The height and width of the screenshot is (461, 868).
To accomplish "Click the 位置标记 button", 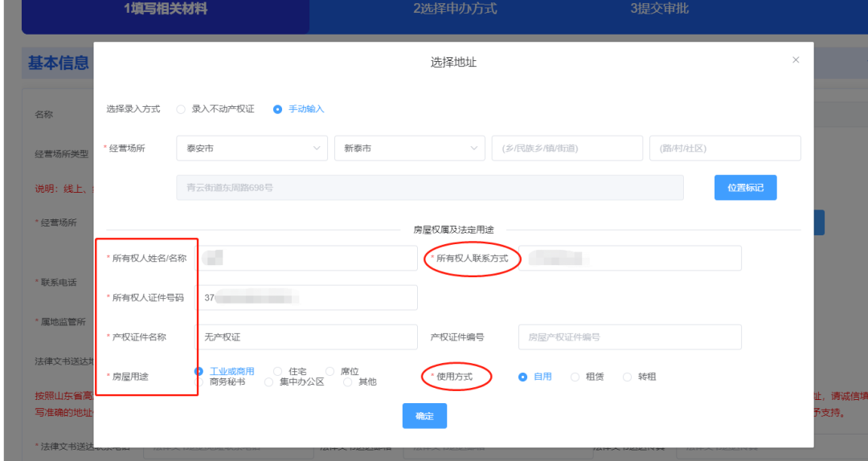I will [745, 188].
